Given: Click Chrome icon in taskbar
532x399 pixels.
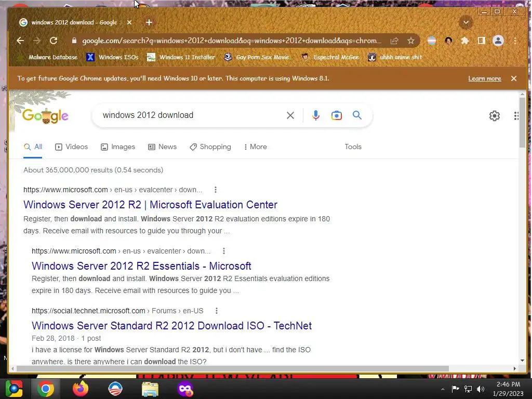Looking at the screenshot, I should pyautogui.click(x=46, y=389).
